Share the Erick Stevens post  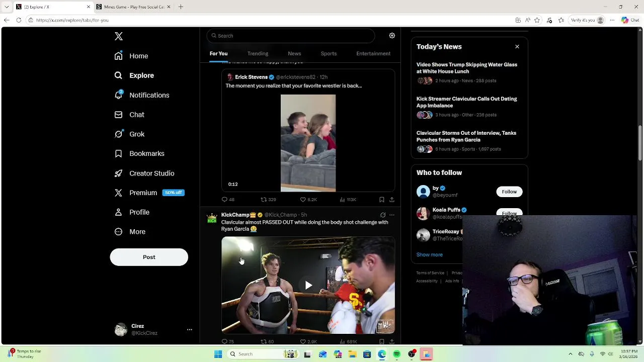coord(392,200)
